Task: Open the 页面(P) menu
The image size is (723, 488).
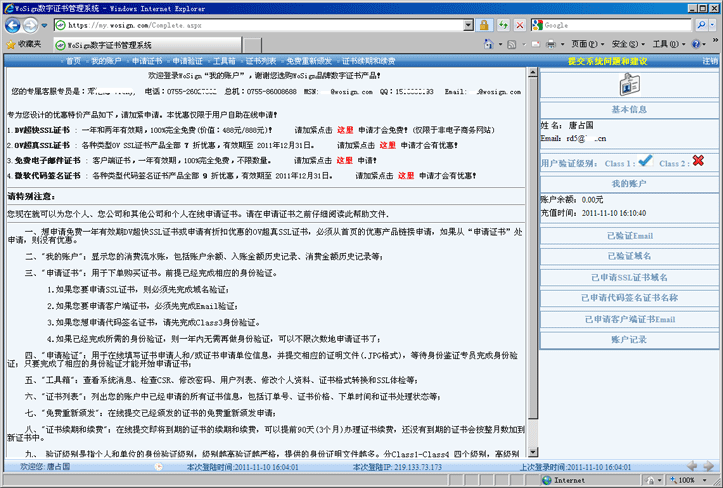Action: tap(587, 44)
